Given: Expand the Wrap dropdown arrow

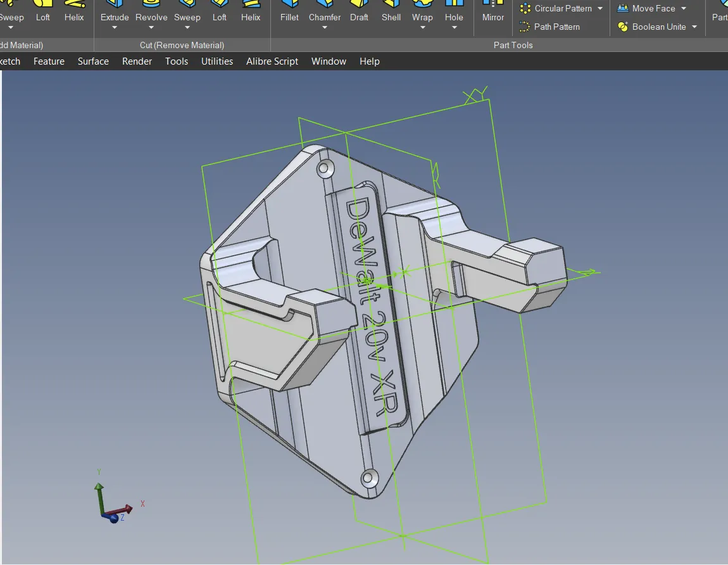Looking at the screenshot, I should (x=422, y=28).
